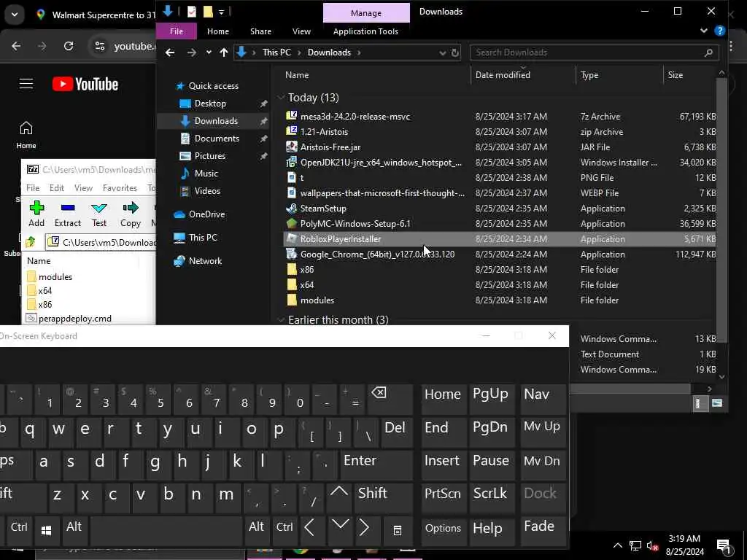Open the quick access toolbar customize dropdown
Viewport: 747px width, 560px height.
pos(222,12)
